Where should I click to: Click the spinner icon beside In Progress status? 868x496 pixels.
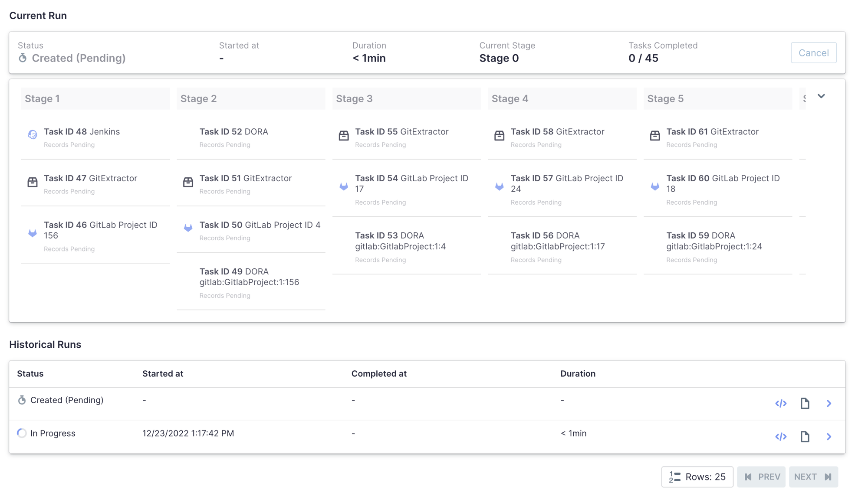(x=22, y=433)
